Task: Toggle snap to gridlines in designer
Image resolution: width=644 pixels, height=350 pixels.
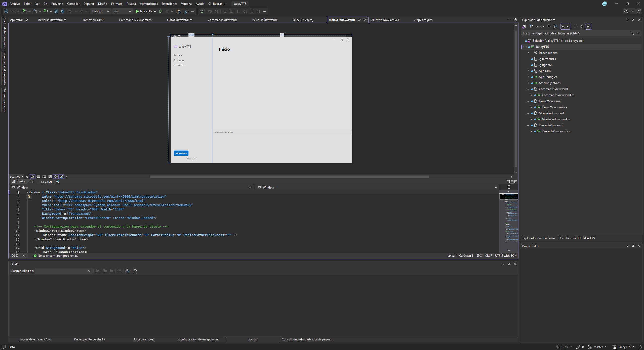Action: point(44,177)
